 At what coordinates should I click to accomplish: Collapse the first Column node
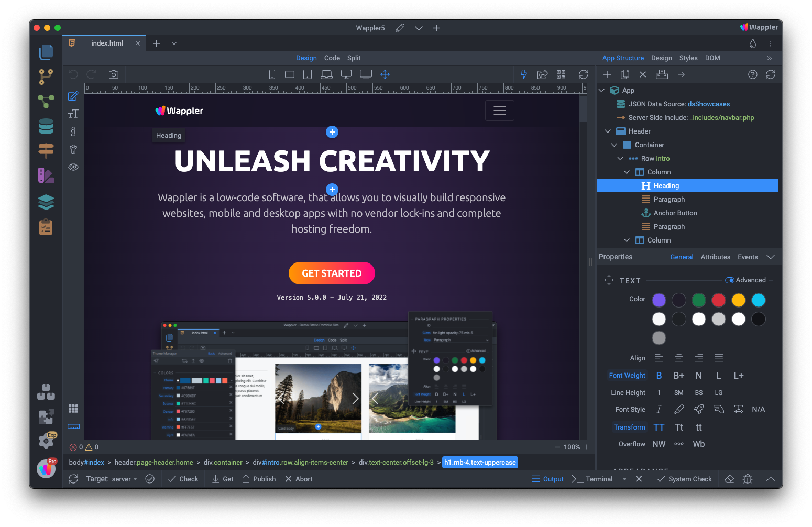627,172
